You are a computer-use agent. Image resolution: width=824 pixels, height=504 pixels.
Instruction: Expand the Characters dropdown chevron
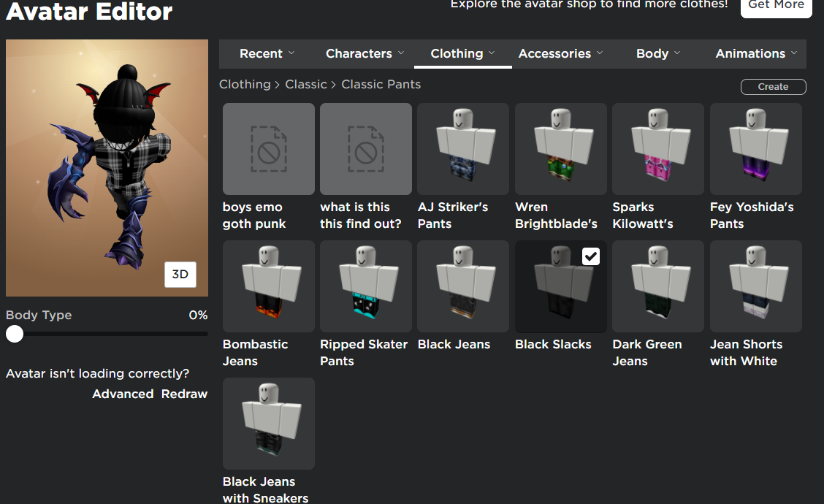click(x=401, y=53)
